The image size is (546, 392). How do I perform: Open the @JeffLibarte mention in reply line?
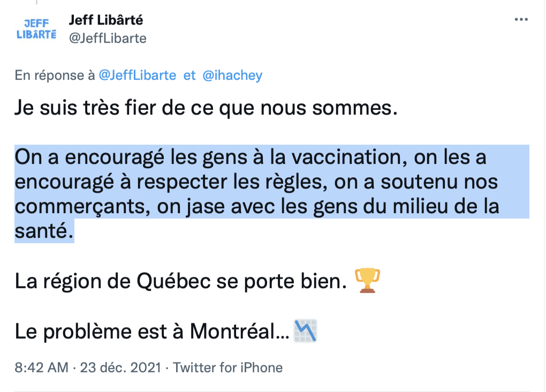click(138, 76)
